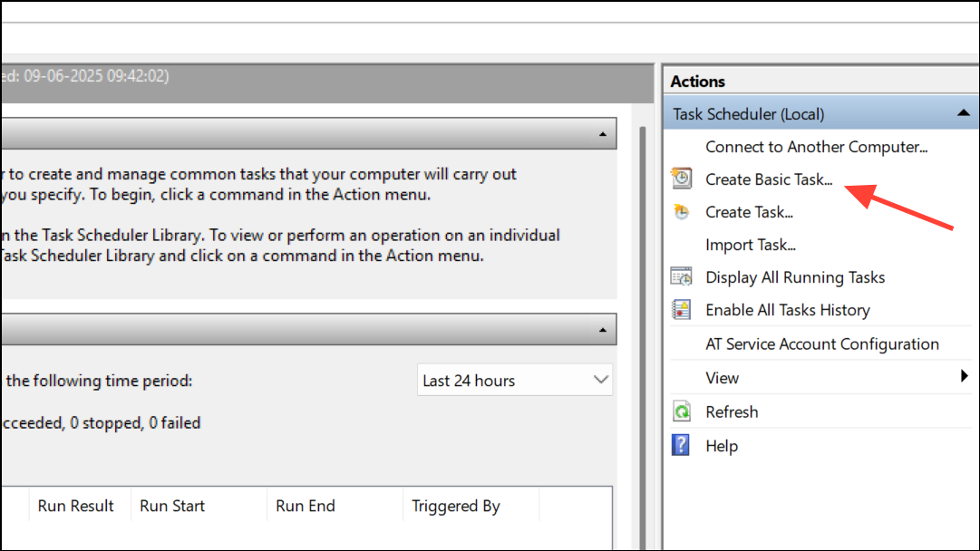The height and width of the screenshot is (551, 980).
Task: Open AT Service Account Configuration
Action: click(x=822, y=343)
